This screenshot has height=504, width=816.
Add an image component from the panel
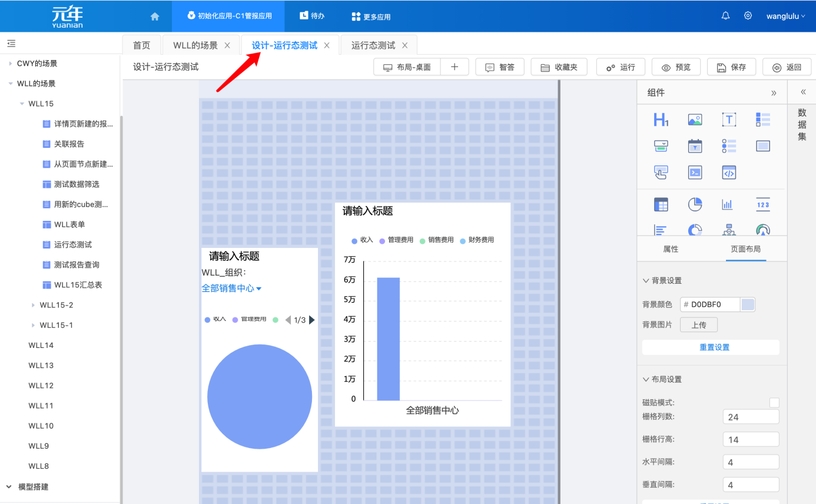point(695,120)
